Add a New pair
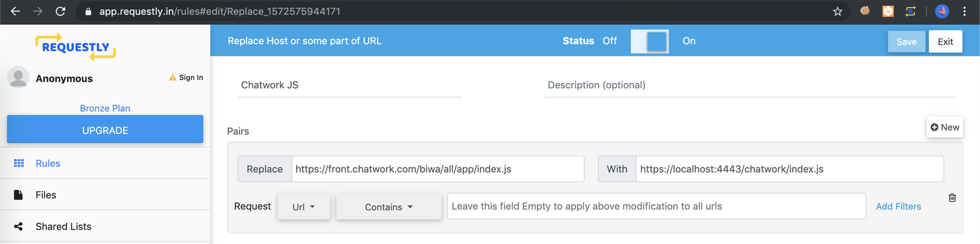This screenshot has width=980, height=244. coord(944,127)
